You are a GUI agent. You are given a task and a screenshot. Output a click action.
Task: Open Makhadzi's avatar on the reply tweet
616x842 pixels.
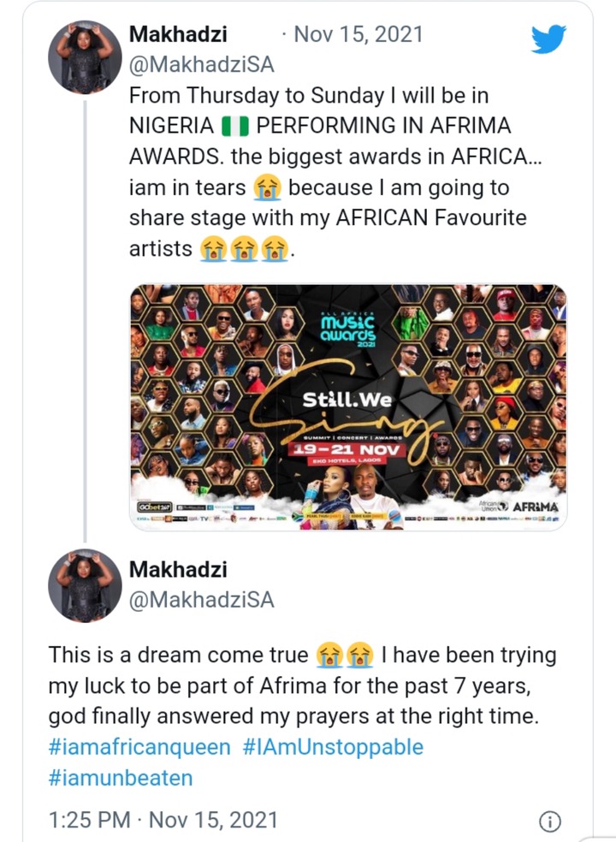(85, 585)
